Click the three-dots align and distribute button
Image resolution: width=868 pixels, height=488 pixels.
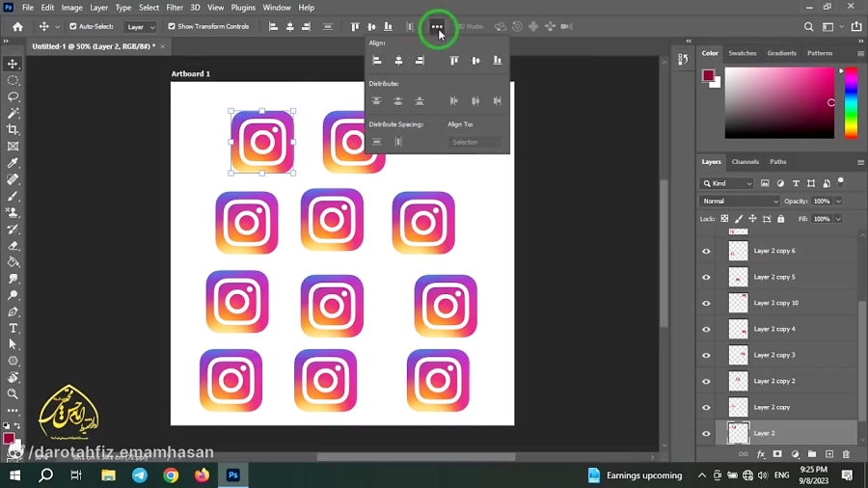tap(437, 27)
